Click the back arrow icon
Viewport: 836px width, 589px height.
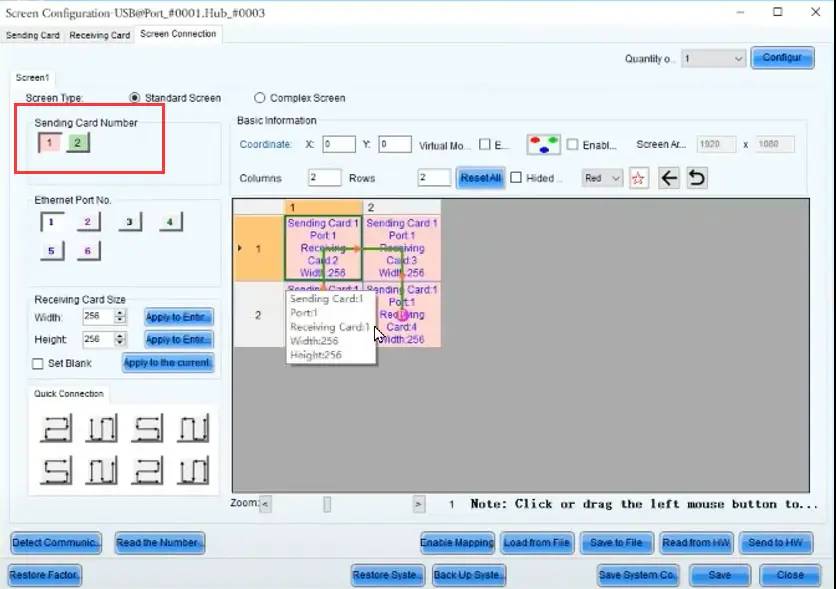[x=669, y=177]
